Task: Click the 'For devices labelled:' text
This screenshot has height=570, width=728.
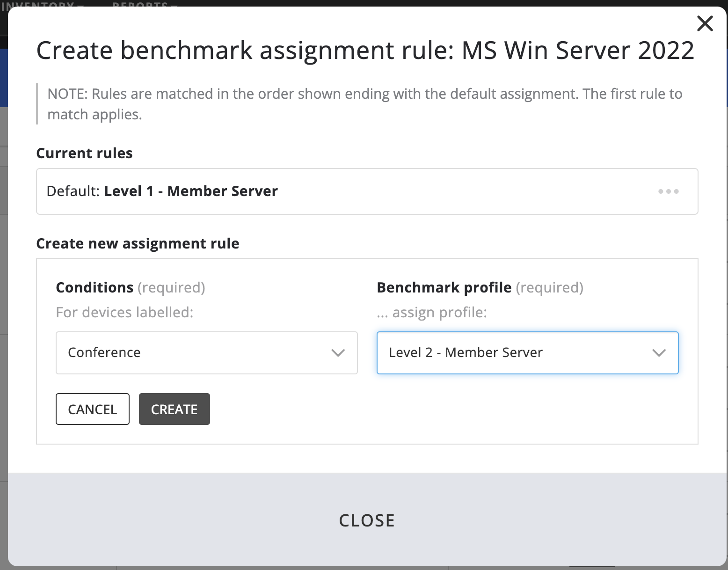Action: click(x=124, y=312)
